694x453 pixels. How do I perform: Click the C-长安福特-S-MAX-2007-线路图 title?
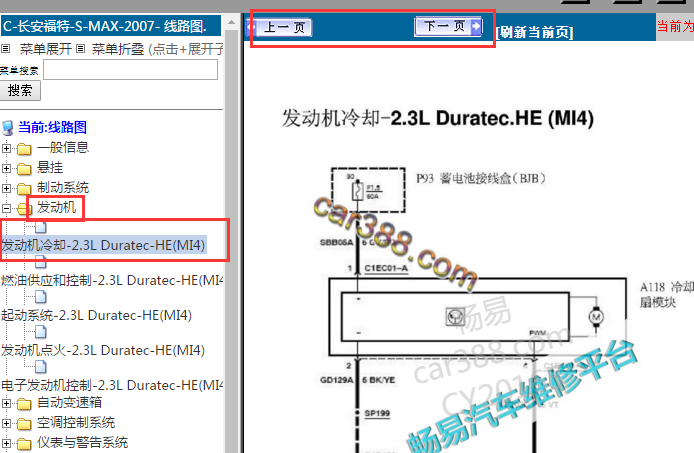[105, 26]
